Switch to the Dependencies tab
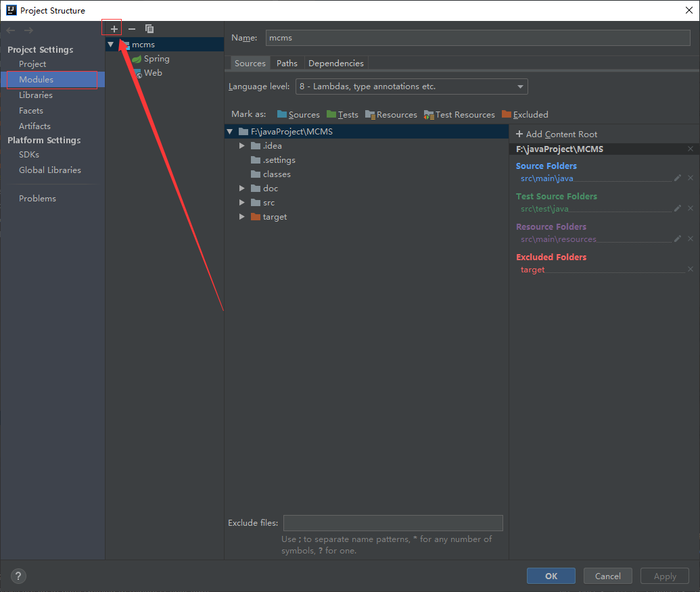Image resolution: width=700 pixels, height=592 pixels. (x=335, y=64)
